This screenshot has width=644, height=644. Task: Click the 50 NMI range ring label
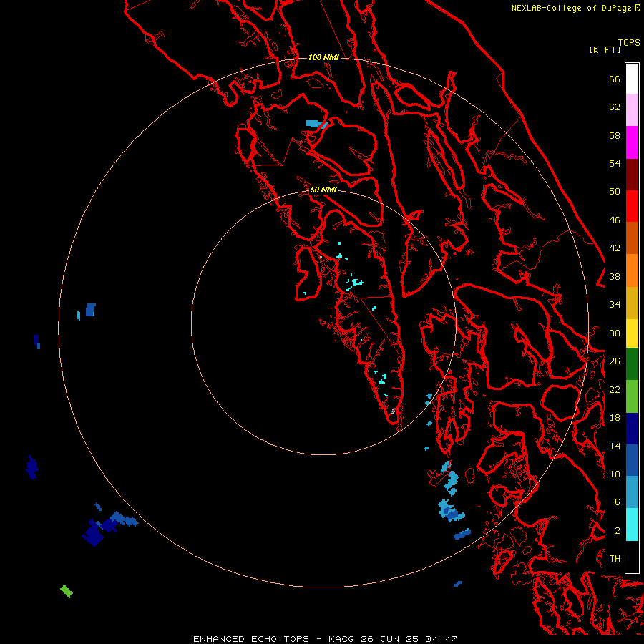point(323,190)
